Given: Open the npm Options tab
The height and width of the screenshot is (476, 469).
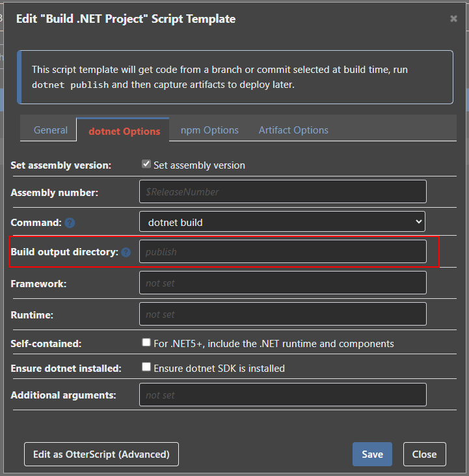Looking at the screenshot, I should pos(209,130).
